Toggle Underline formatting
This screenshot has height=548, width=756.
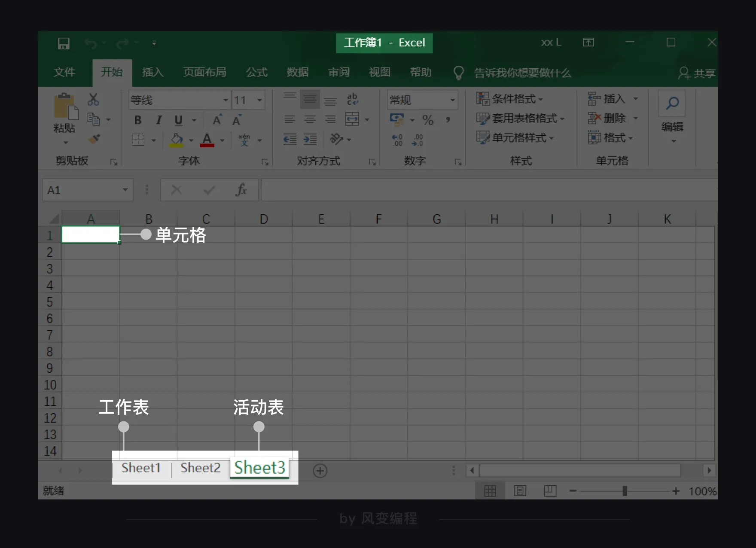pyautogui.click(x=179, y=120)
